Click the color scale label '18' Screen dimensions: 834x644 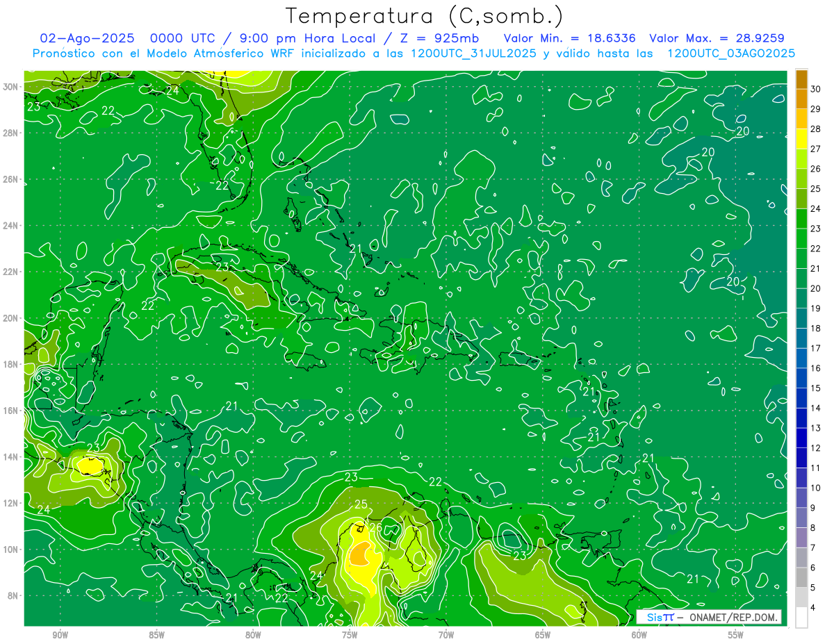tap(816, 328)
